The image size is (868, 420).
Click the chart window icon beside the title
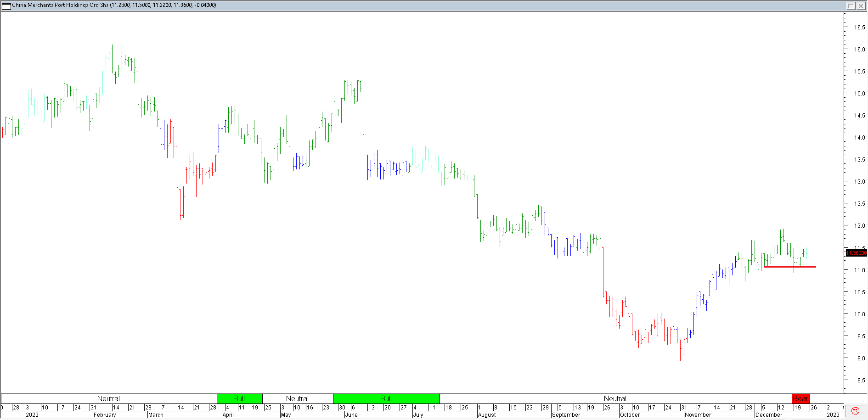[x=6, y=6]
